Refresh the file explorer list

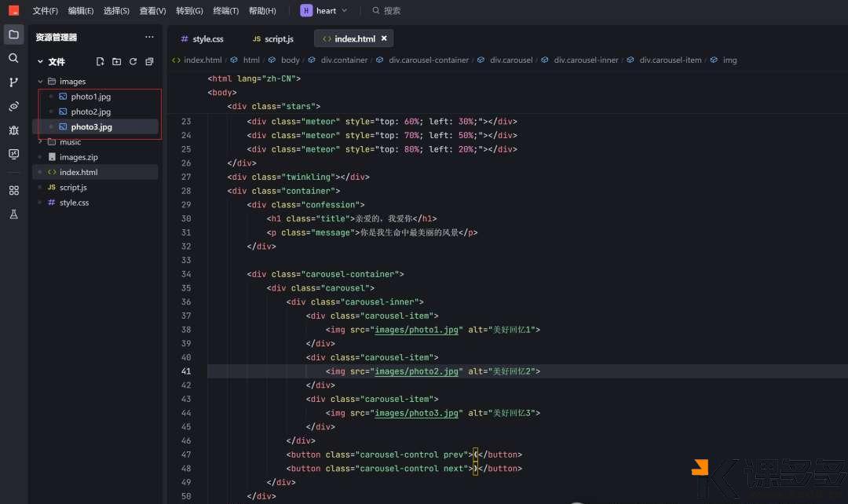tap(133, 61)
